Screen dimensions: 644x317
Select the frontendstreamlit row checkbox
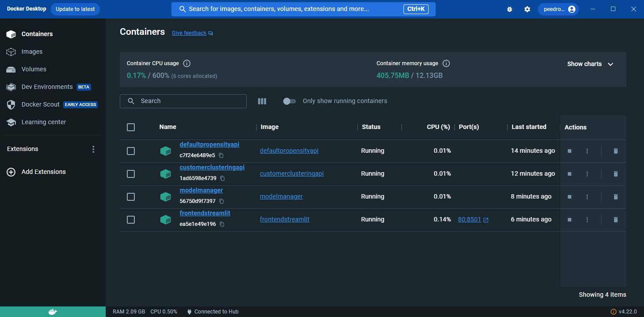pyautogui.click(x=131, y=220)
